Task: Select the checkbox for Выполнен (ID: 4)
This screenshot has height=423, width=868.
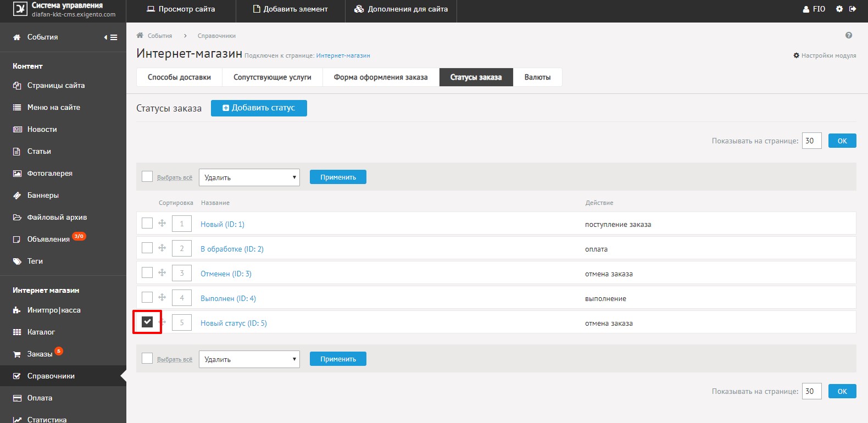Action: tap(147, 297)
